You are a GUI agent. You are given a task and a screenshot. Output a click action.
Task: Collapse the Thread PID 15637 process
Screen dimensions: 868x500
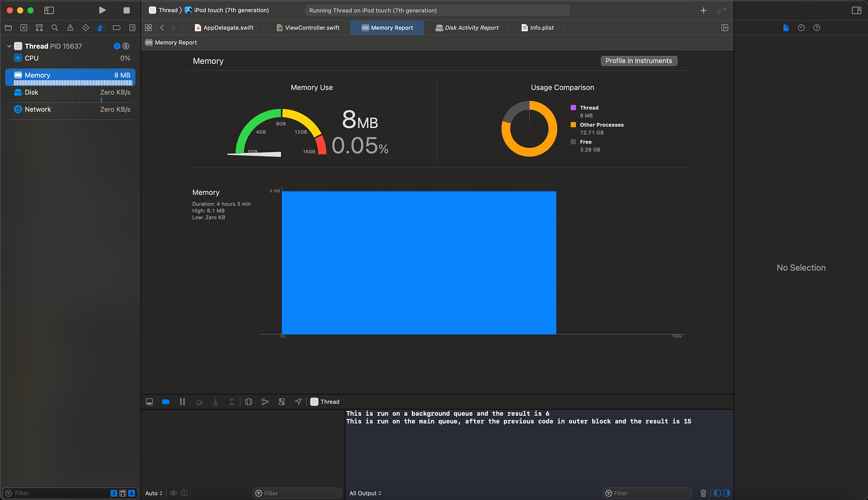pos(9,46)
